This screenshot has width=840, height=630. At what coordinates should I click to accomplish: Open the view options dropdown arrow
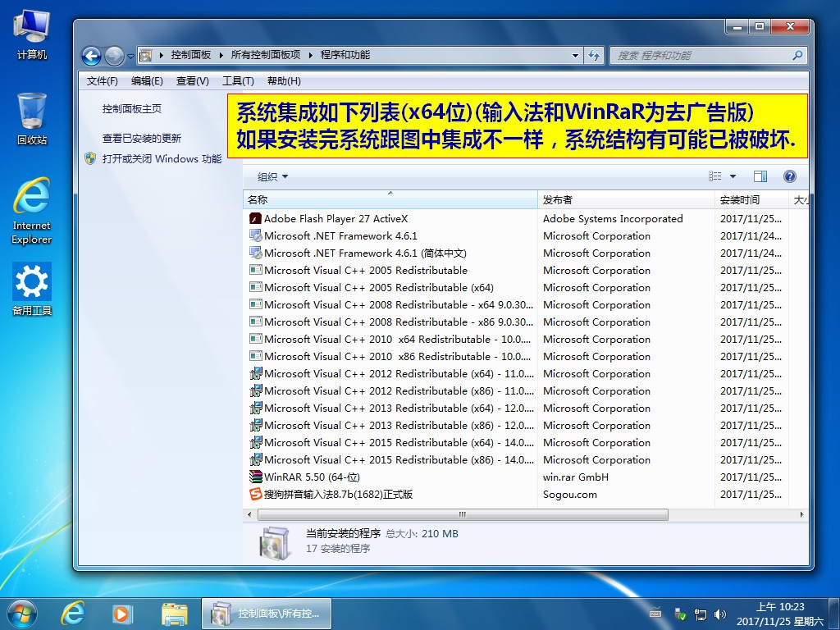(733, 176)
